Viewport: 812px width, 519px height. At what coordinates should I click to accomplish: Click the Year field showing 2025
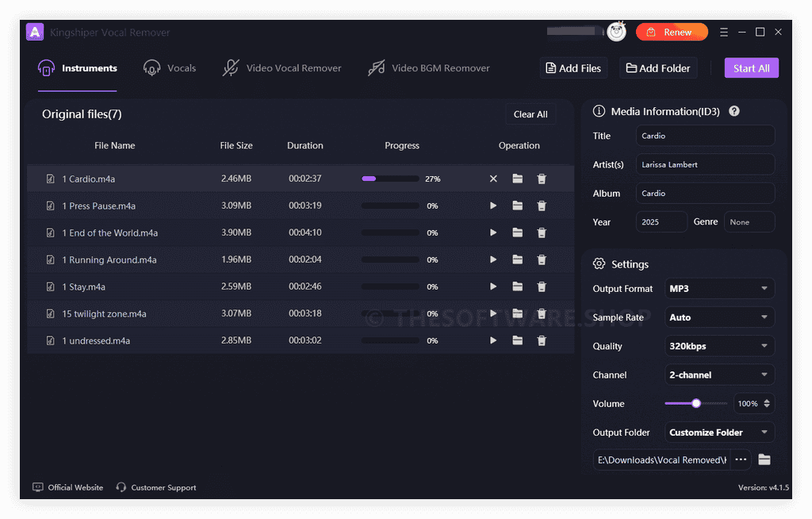(661, 222)
